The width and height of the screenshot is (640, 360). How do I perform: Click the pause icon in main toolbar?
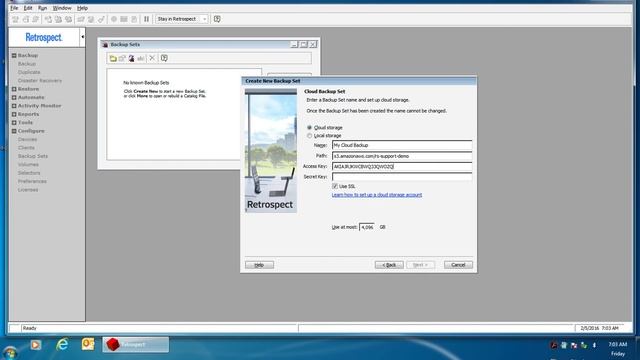147,19
